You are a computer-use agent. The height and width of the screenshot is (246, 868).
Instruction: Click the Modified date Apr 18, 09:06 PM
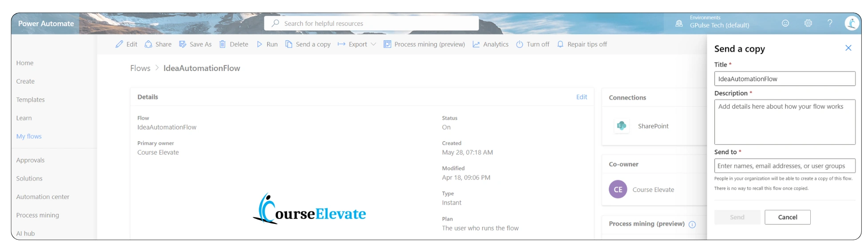tap(466, 178)
